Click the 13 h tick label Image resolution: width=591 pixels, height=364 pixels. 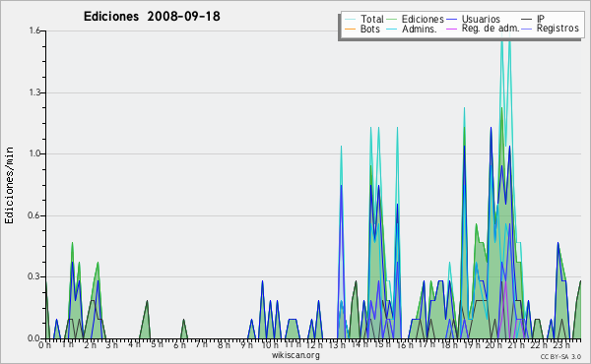click(337, 345)
